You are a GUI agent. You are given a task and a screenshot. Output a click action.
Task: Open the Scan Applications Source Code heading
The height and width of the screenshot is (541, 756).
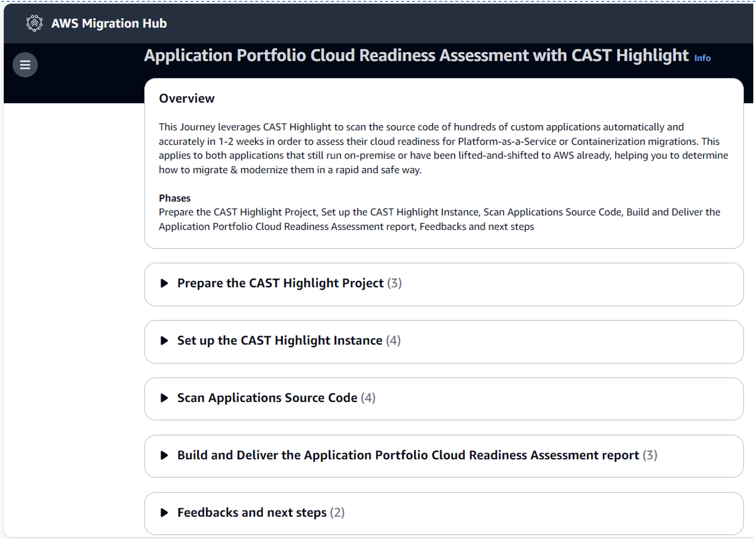tap(267, 398)
